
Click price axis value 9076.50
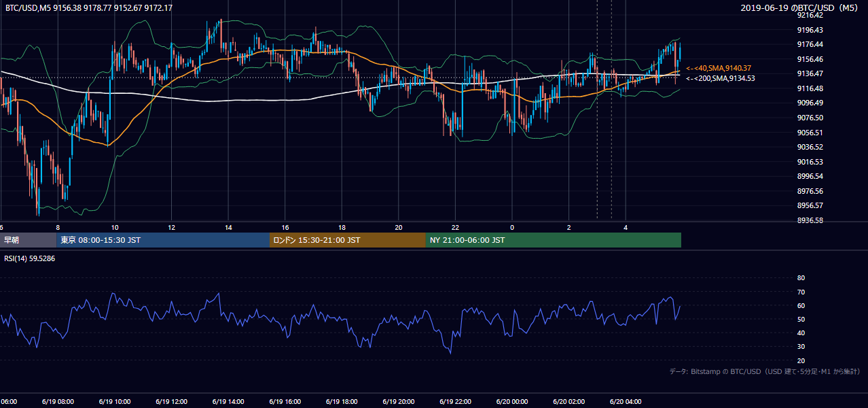pos(810,118)
